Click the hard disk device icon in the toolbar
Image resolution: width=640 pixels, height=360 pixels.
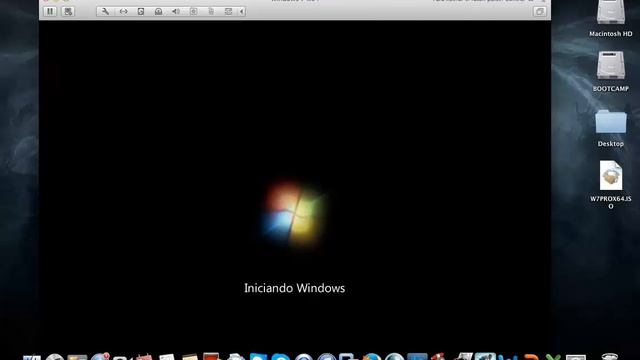click(x=141, y=11)
